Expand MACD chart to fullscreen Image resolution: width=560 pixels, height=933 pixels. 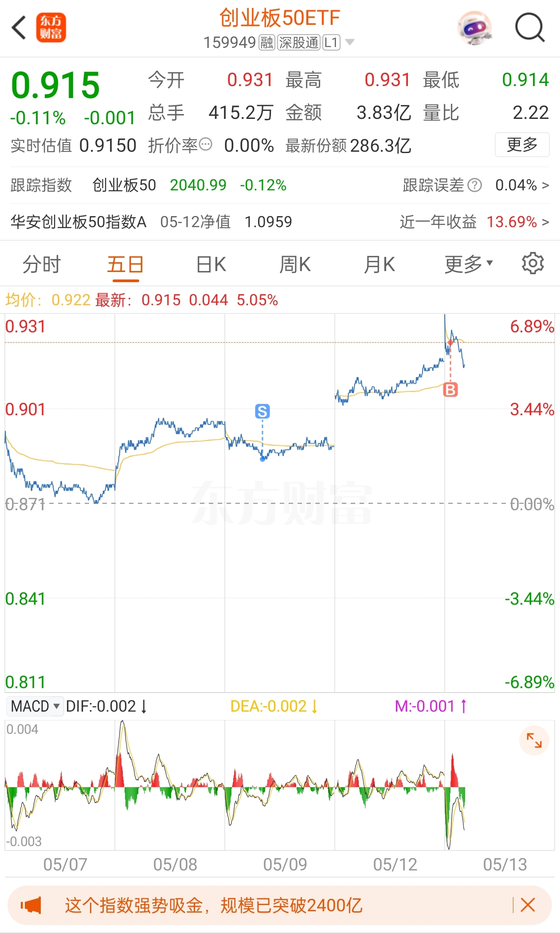point(534,740)
